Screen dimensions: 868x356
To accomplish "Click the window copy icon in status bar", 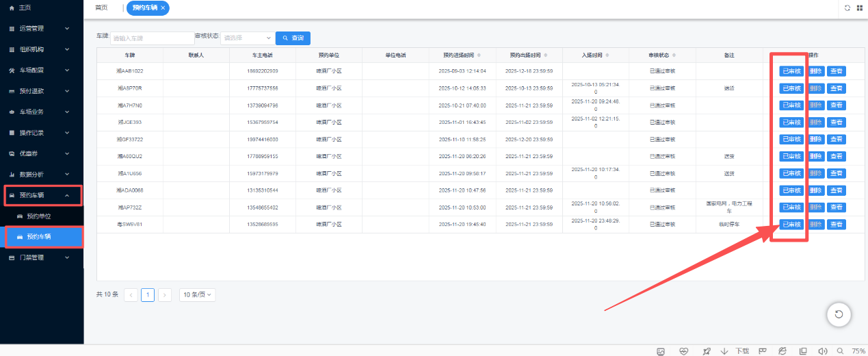I will pyautogui.click(x=803, y=351).
